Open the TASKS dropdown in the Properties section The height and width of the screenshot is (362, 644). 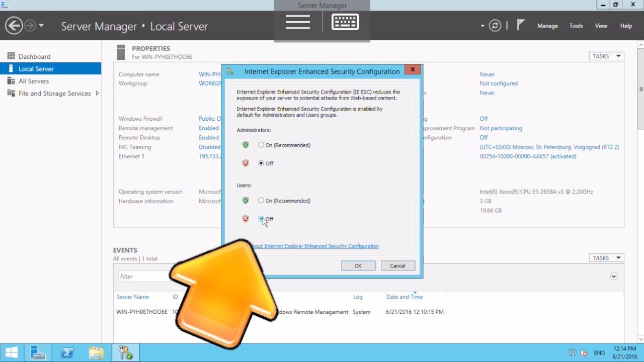tap(606, 56)
